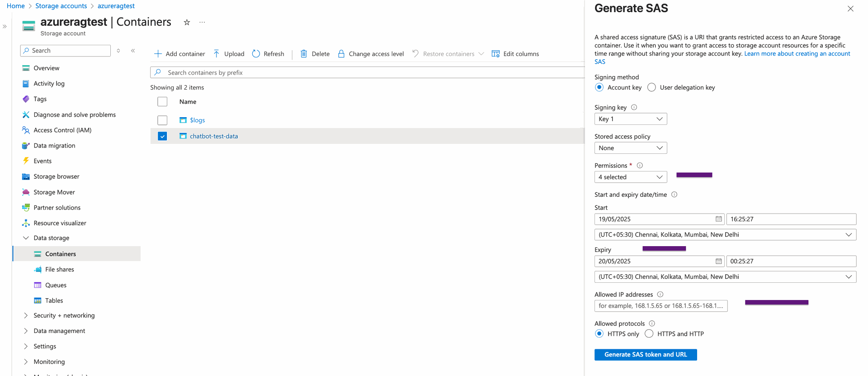868x376 pixels.
Task: Click the Allowed IP addresses input field
Action: pyautogui.click(x=660, y=306)
